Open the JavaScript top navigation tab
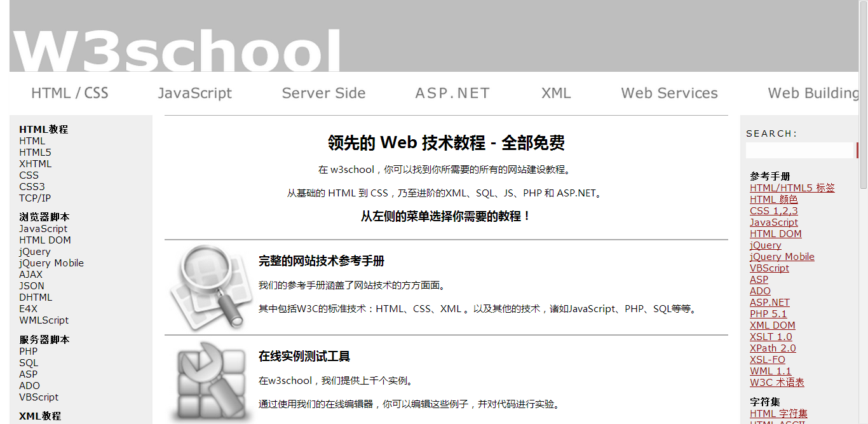 point(195,93)
